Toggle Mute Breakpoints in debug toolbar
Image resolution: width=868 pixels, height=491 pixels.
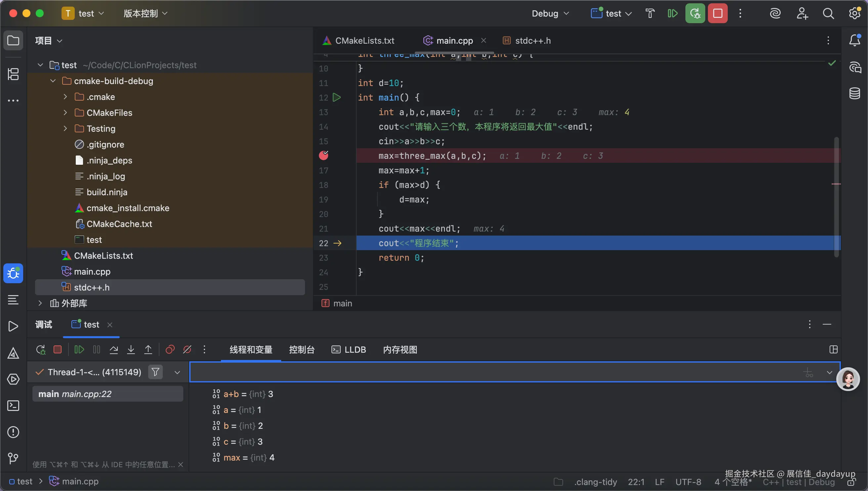click(x=187, y=350)
